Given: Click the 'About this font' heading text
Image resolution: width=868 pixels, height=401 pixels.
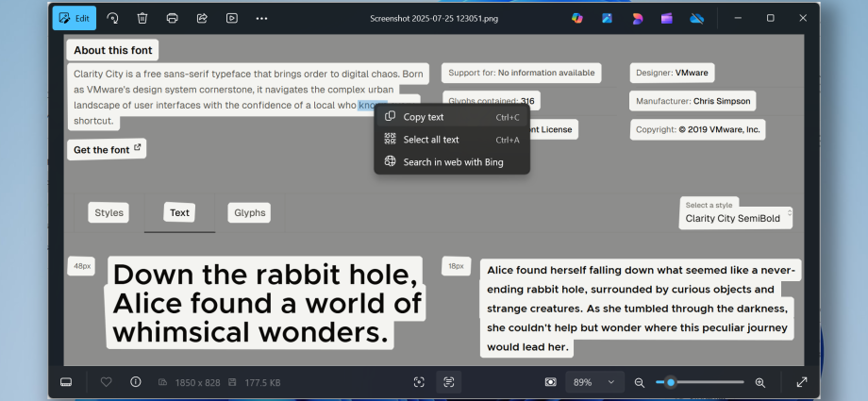Looking at the screenshot, I should click(x=113, y=50).
